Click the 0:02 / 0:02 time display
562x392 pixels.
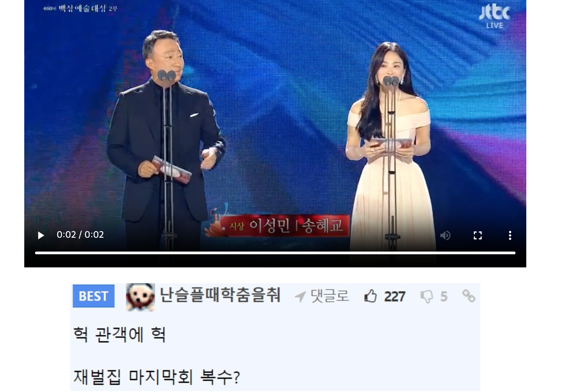pyautogui.click(x=80, y=234)
